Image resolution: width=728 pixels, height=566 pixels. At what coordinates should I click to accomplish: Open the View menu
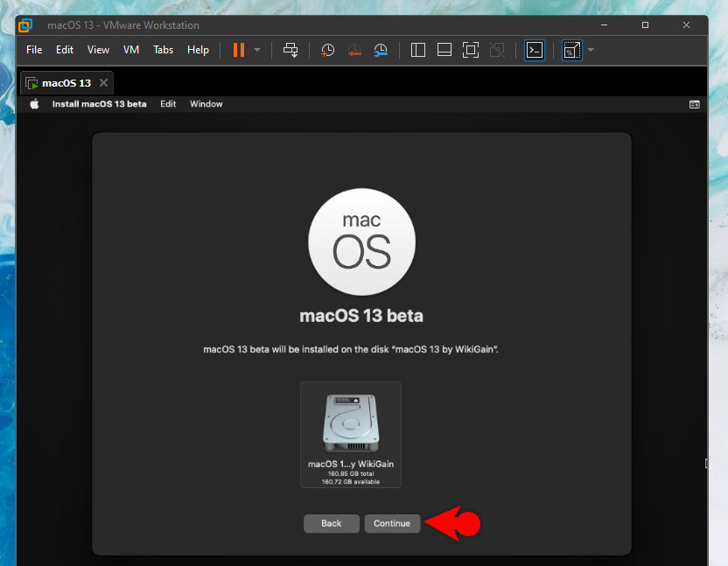click(x=98, y=50)
